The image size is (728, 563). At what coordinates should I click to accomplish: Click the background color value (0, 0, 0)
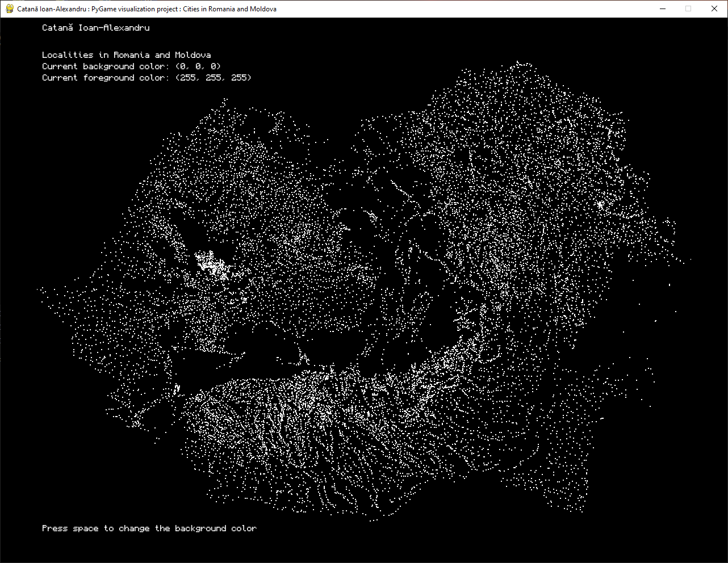[198, 66]
